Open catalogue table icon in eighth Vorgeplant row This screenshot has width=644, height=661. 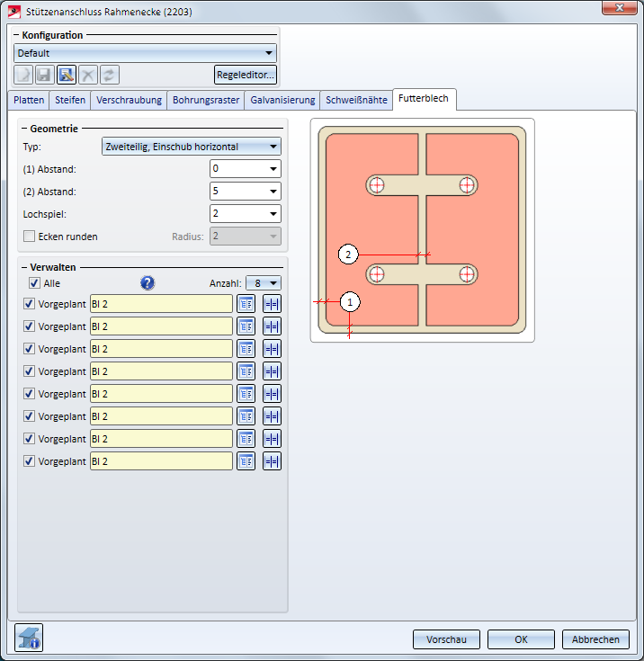tap(246, 461)
